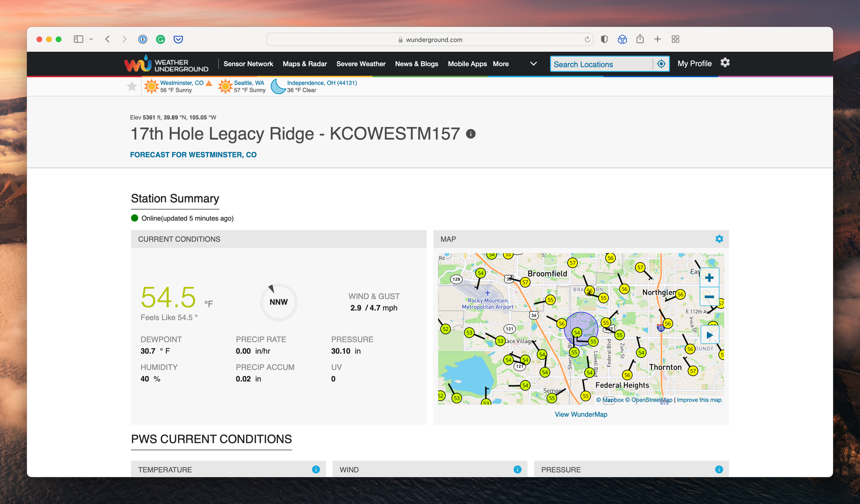Open Independence, OH (44131) favorite location
Image resolution: width=860 pixels, height=504 pixels.
pyautogui.click(x=322, y=83)
